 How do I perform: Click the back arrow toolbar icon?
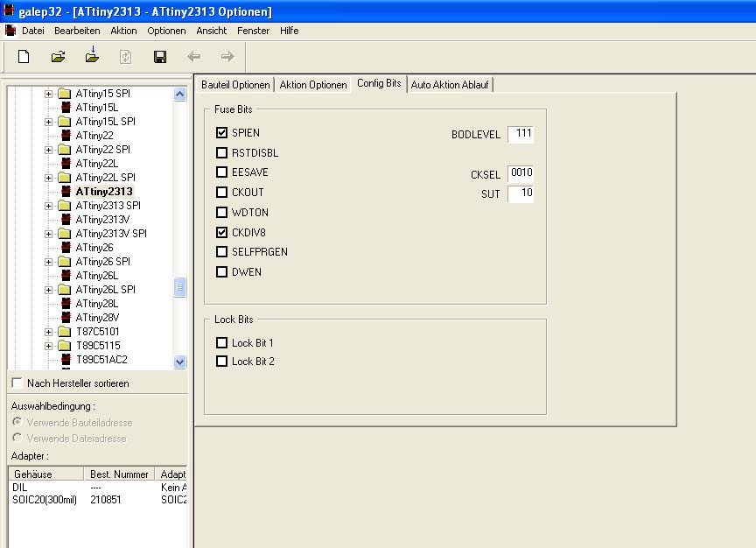(194, 57)
